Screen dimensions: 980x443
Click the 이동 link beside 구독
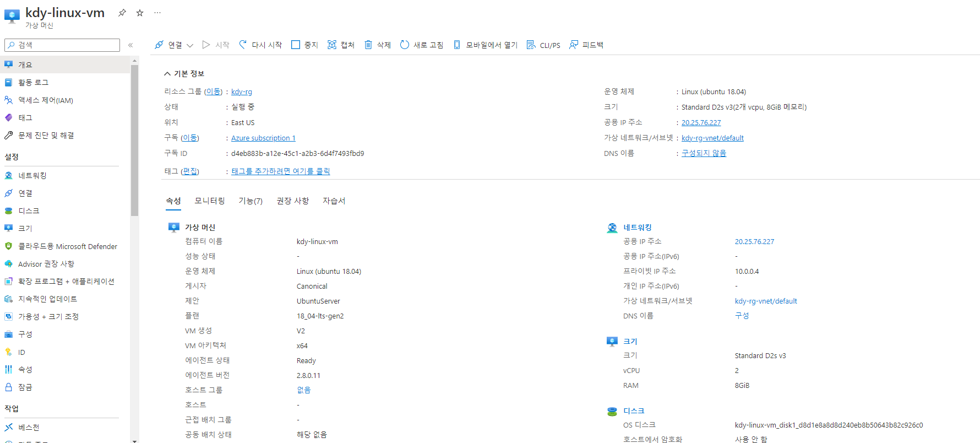(190, 138)
